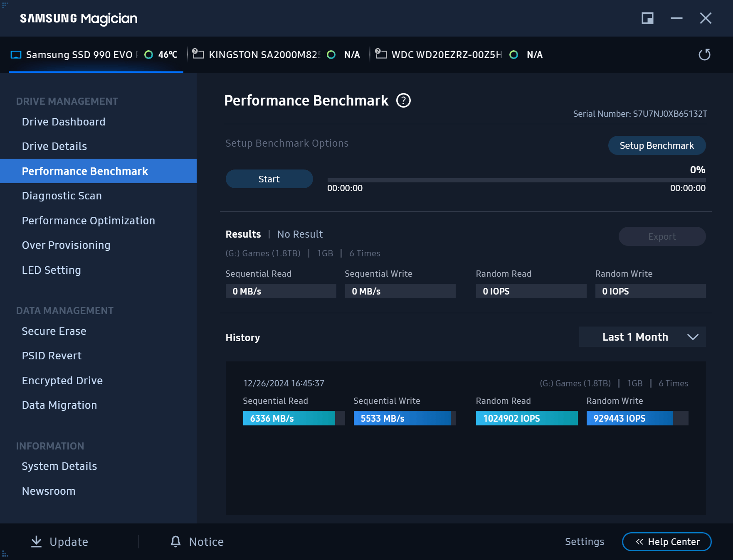This screenshot has height=560, width=733.
Task: Click the 12/26/2024 history entry
Action: click(x=284, y=383)
